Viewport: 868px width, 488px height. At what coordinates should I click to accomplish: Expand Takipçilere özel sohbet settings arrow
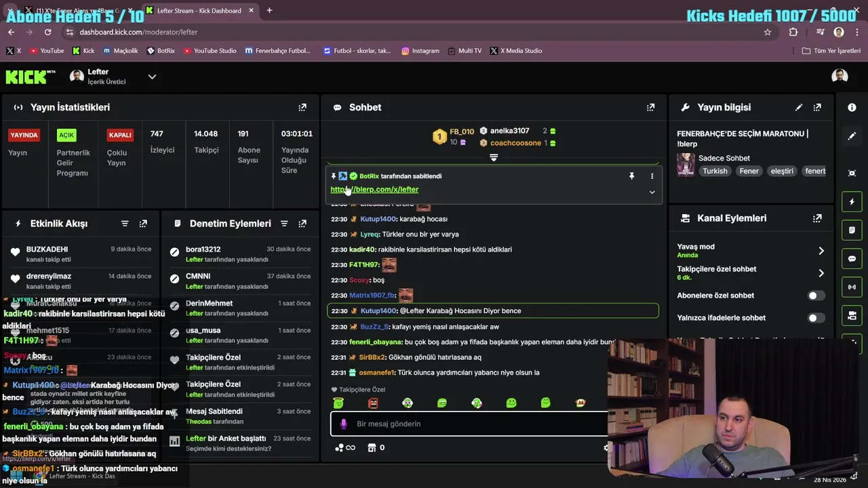821,273
